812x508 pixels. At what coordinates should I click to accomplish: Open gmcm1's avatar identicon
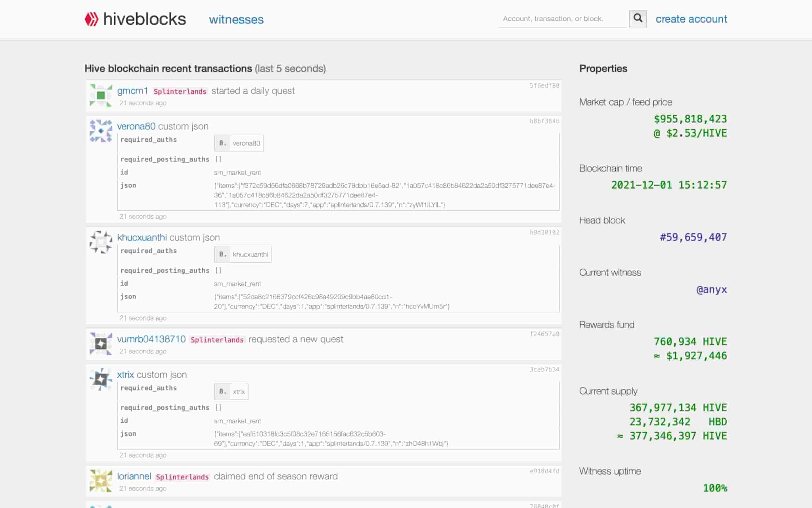[101, 95]
